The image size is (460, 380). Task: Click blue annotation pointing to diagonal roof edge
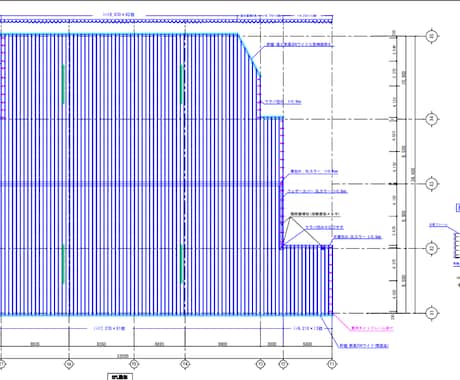coord(299,45)
